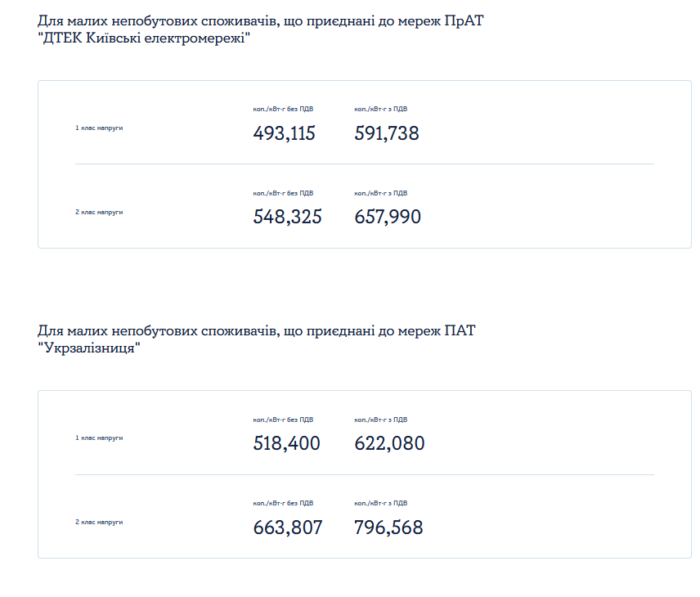This screenshot has height=597, width=700.
Task: Click '2 клас напруги' in the ДТЕК card
Action: coord(99,212)
